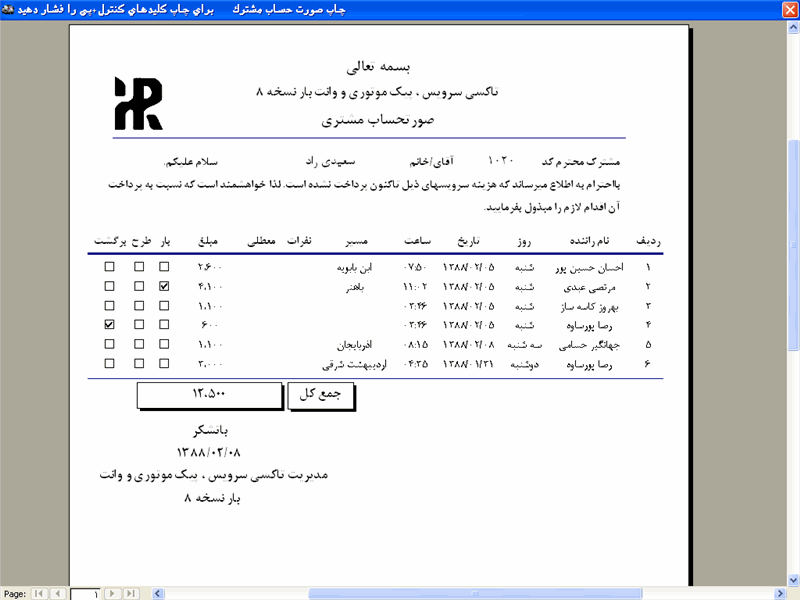Screen dimensions: 800x600
Task: Click the closing text باتشکر
Action: pyautogui.click(x=210, y=431)
